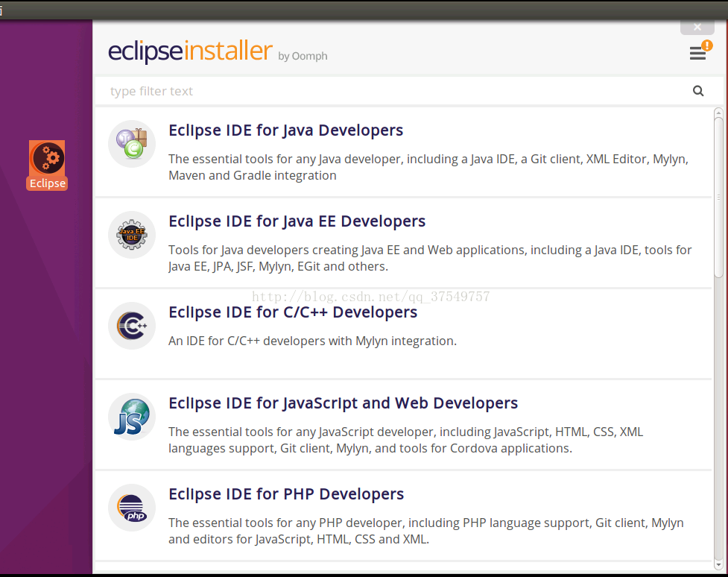The width and height of the screenshot is (728, 577).
Task: Focus the type filter text field
Action: point(403,91)
